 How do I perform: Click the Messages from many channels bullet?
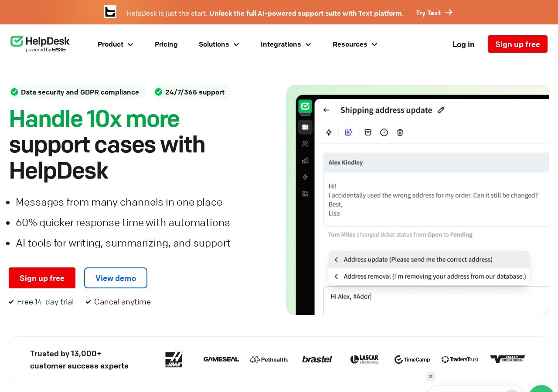pos(119,202)
